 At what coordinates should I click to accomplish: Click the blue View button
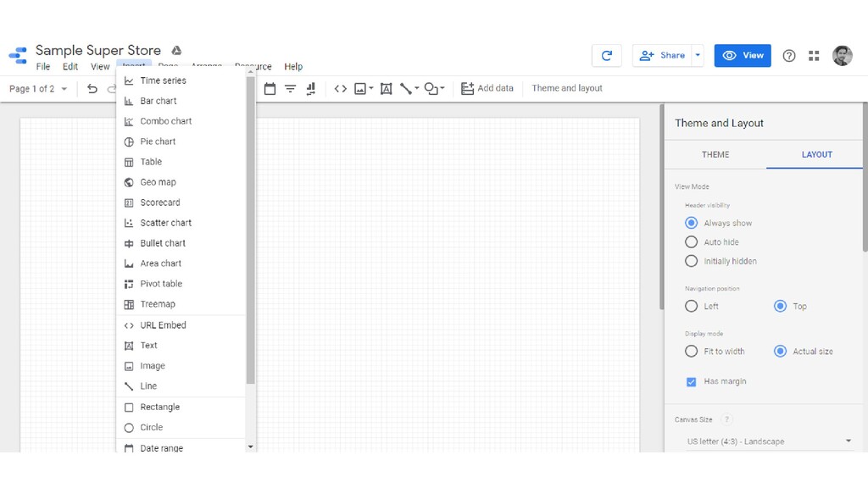(x=743, y=55)
